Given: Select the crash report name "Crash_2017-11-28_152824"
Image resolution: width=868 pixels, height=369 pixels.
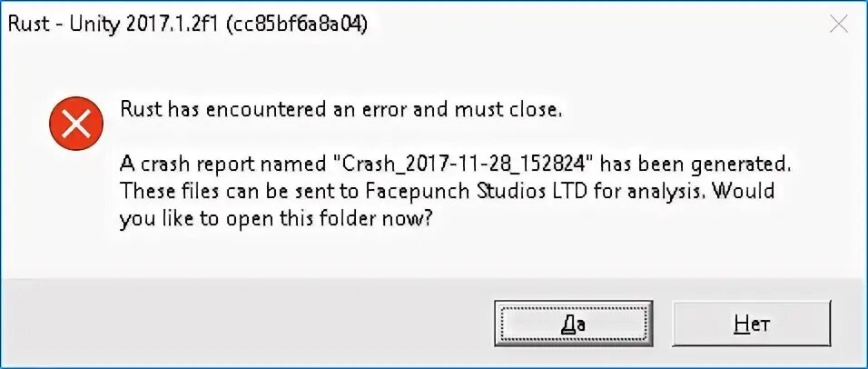Looking at the screenshot, I should tap(463, 165).
